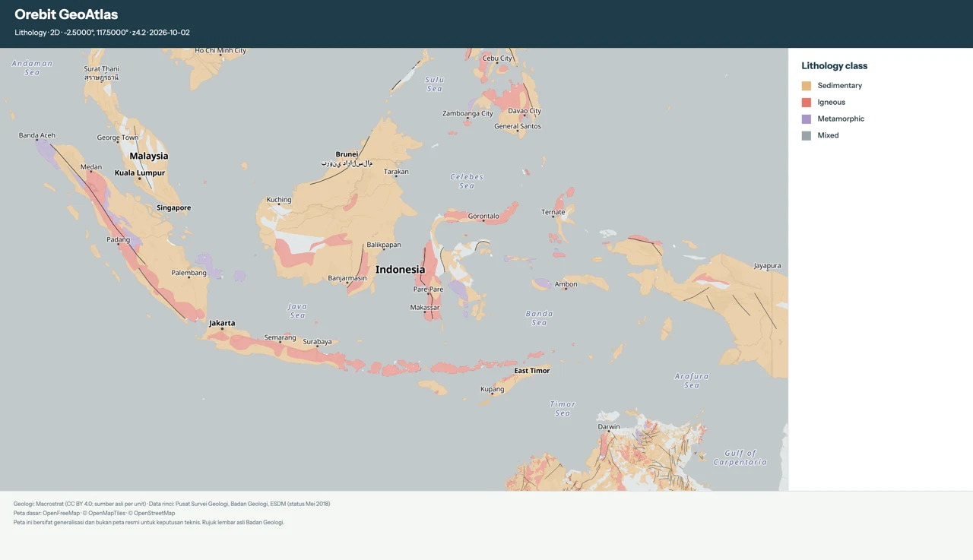This screenshot has height=560, width=973.
Task: Click the Padang city label
Action: click(119, 240)
